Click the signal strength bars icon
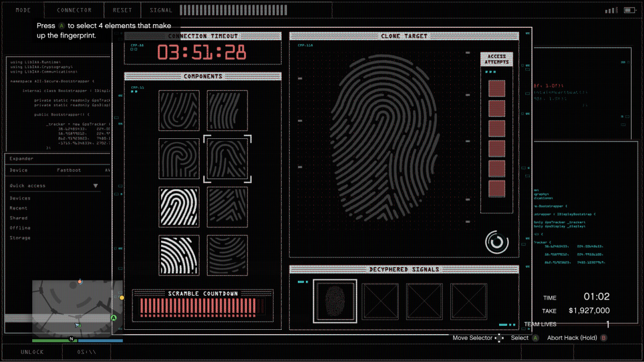 pyautogui.click(x=611, y=10)
